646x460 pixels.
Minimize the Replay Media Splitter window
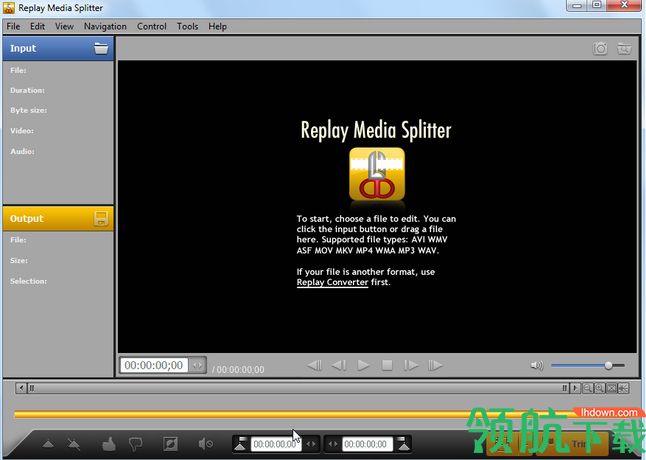point(577,5)
